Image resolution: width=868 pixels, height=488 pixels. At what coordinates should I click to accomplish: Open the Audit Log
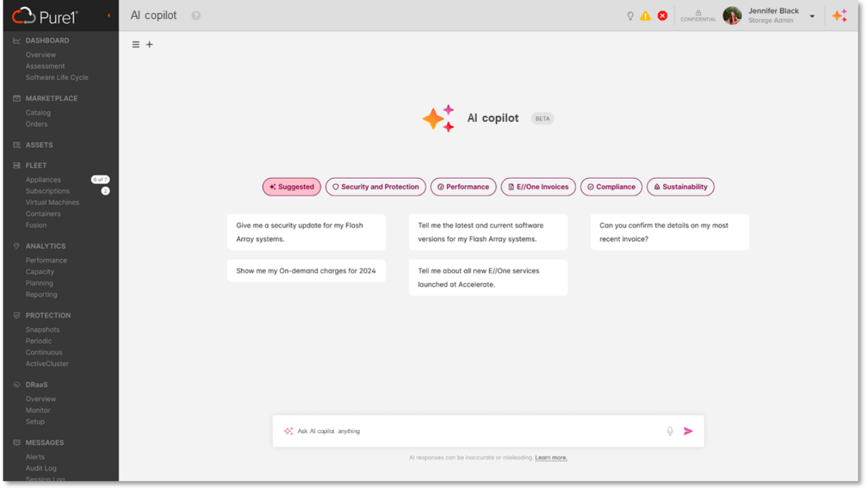coord(41,468)
